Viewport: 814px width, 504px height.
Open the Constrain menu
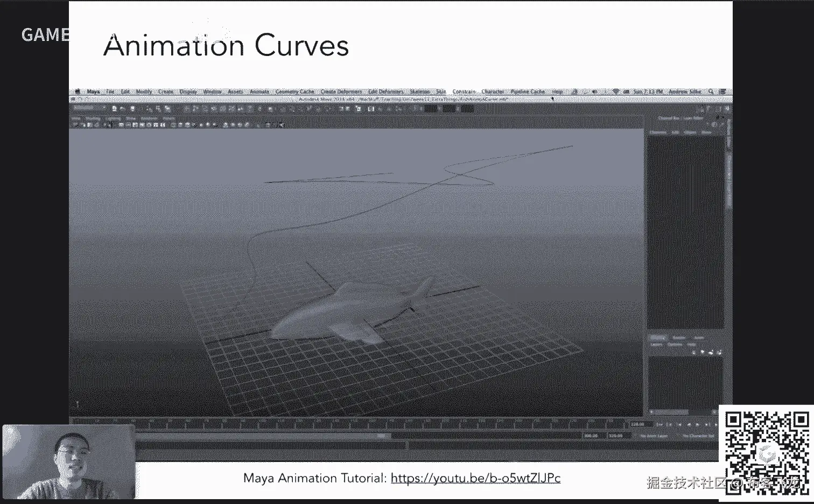tap(464, 92)
